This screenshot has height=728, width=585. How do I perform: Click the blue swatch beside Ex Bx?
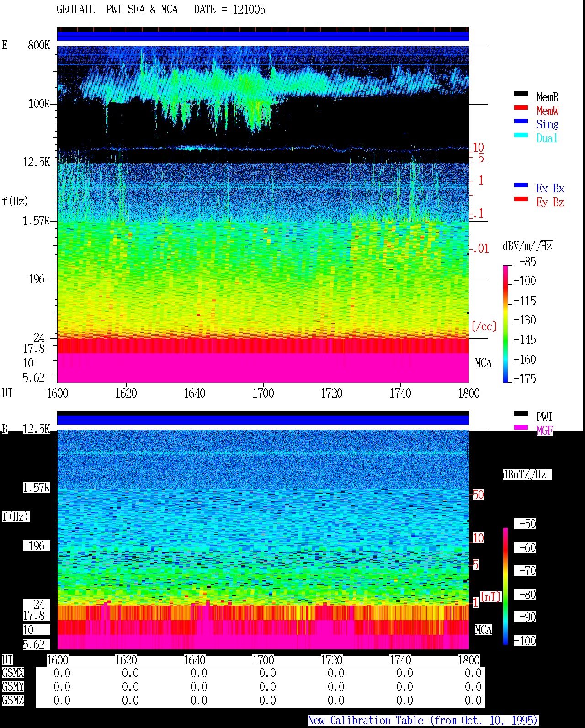click(x=521, y=186)
